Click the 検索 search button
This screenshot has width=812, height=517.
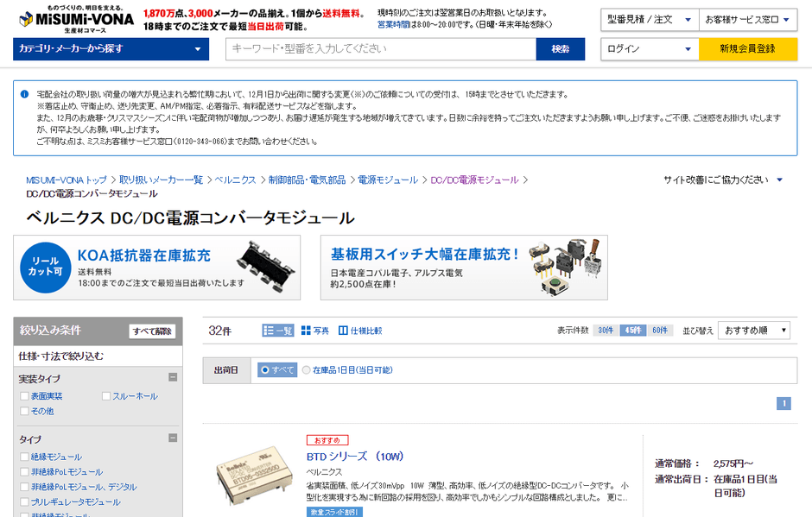[x=561, y=49]
